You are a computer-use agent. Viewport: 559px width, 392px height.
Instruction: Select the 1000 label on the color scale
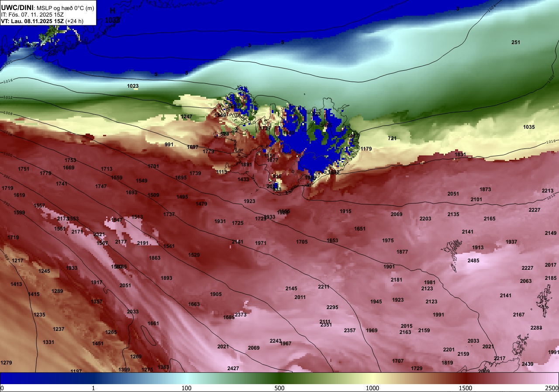373,388
